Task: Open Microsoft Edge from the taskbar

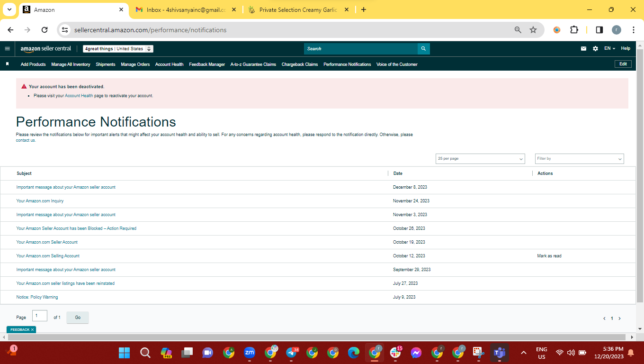Action: pyautogui.click(x=354, y=353)
